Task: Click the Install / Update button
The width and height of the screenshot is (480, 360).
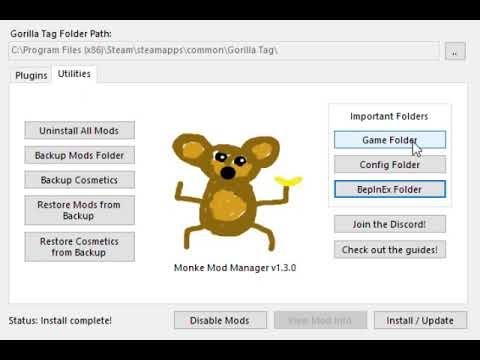Action: [420, 320]
